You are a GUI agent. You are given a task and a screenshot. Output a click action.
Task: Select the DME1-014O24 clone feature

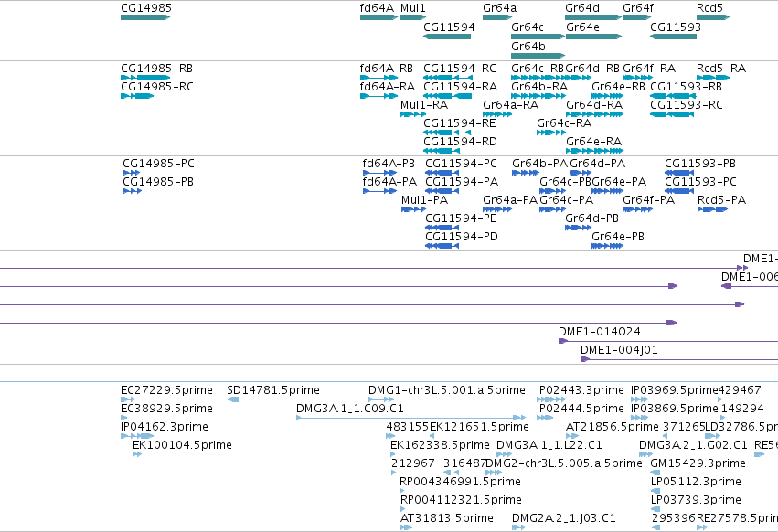(668, 341)
